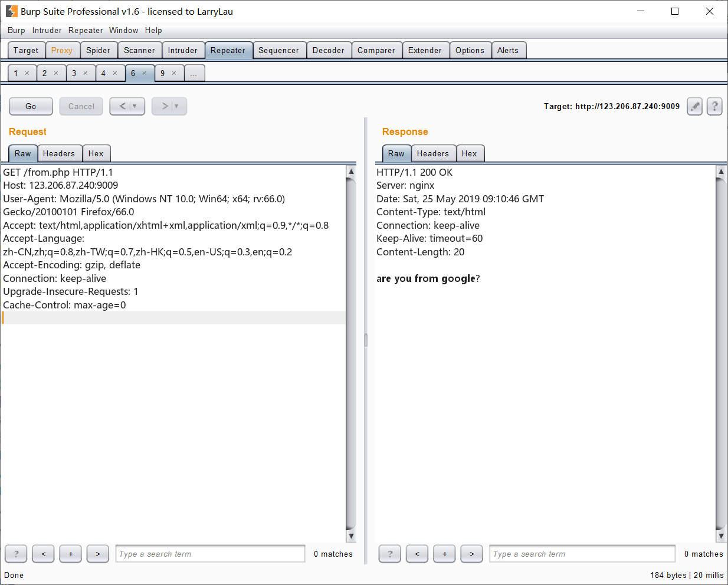Click the 'Host: 123.206.87.240:9009' header line
This screenshot has height=585, width=728.
point(61,185)
